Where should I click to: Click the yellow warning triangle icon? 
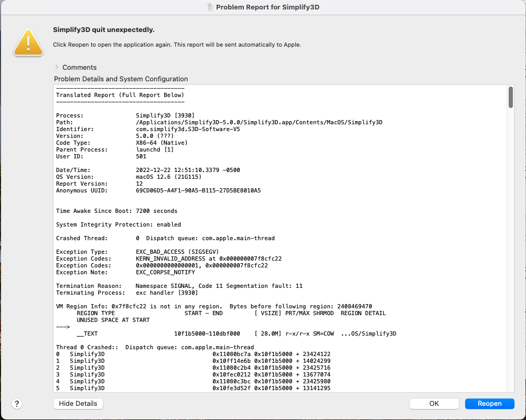pos(28,42)
